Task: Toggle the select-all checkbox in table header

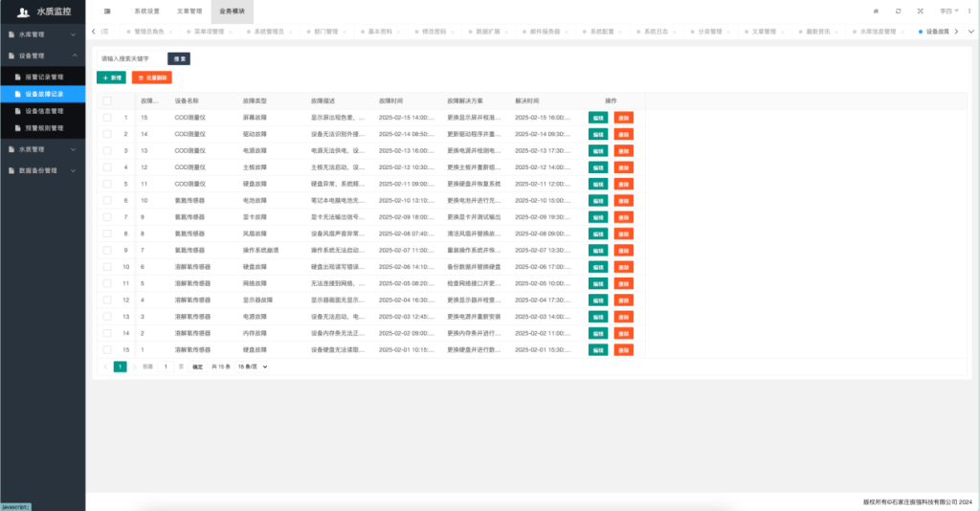Action: point(107,100)
